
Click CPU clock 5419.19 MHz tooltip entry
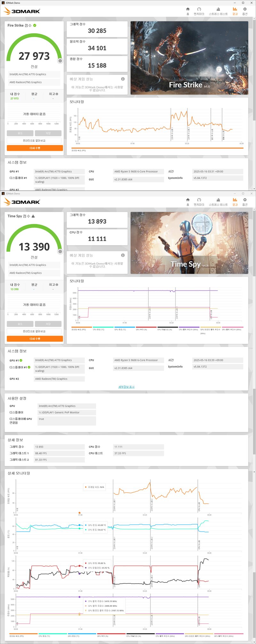point(101,601)
